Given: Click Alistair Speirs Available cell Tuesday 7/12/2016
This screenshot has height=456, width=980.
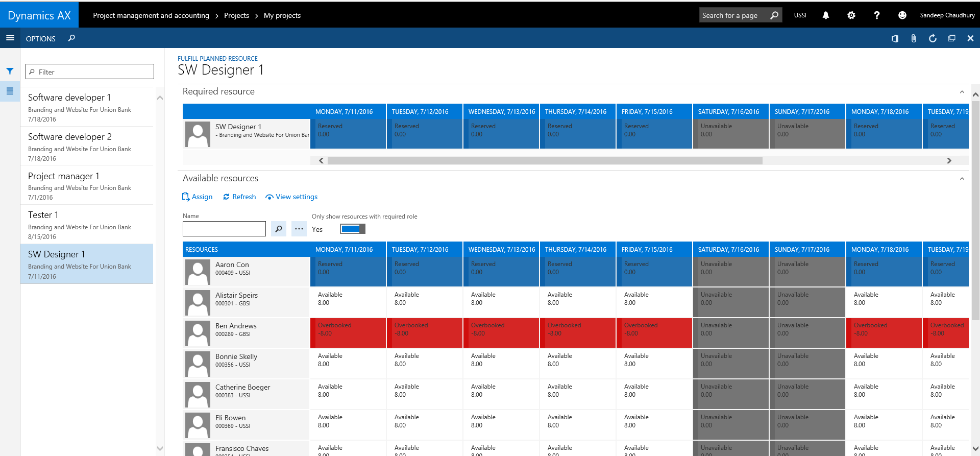Looking at the screenshot, I should 425,302.
